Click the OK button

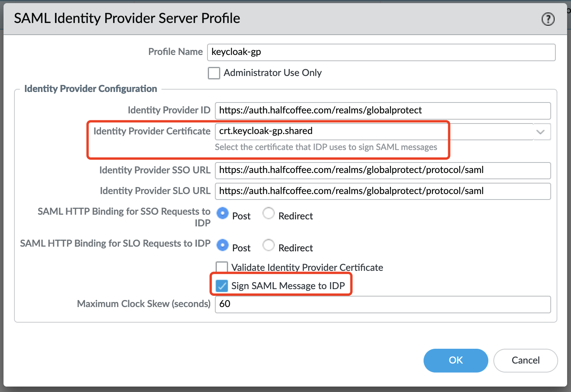tap(456, 360)
